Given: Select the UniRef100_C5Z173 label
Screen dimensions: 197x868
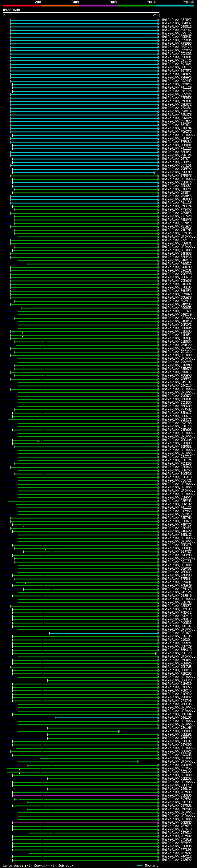Looking at the screenshot, I should pyautogui.click(x=176, y=47).
